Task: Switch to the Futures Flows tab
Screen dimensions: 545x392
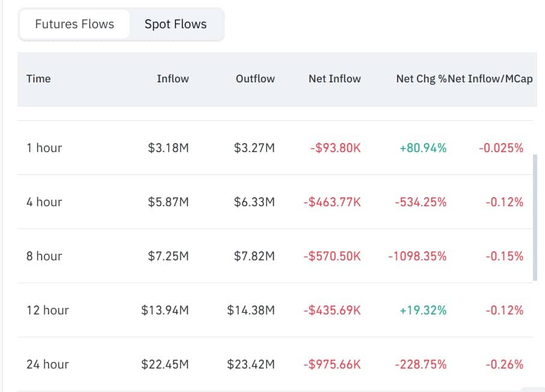Action: tap(75, 24)
